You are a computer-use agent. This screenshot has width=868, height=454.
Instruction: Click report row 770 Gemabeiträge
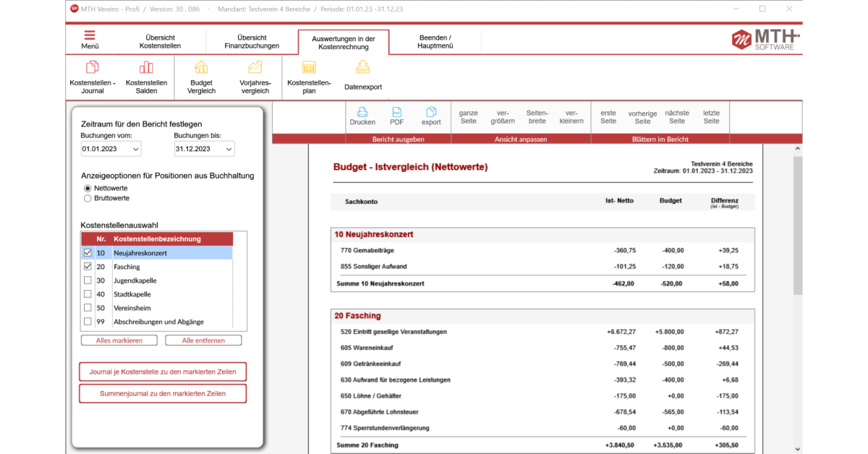pos(542,250)
